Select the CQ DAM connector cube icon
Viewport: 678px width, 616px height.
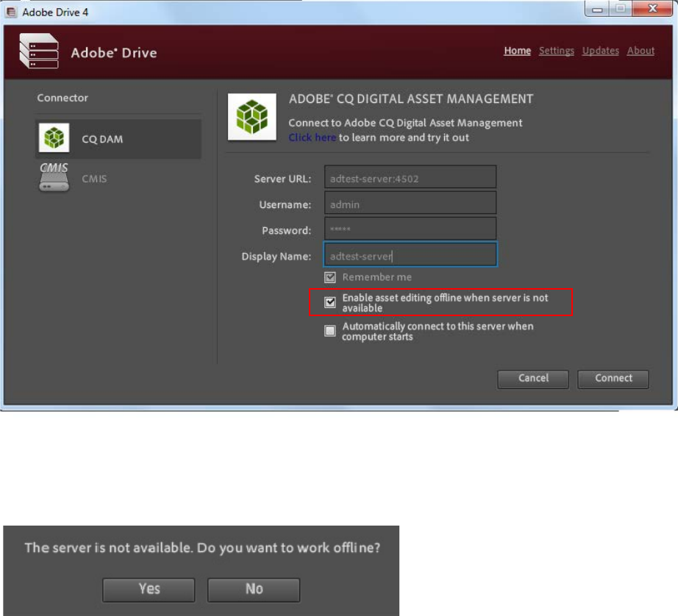(54, 138)
